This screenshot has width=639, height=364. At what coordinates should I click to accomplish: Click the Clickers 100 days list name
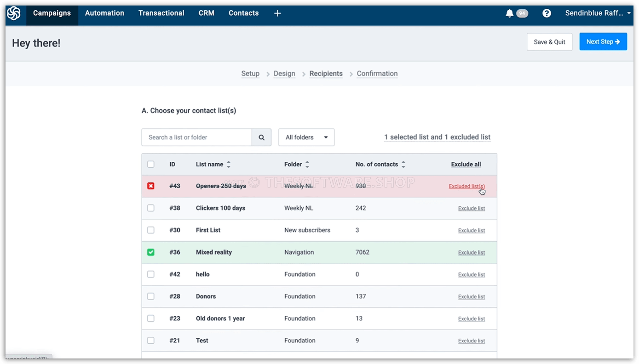[220, 208]
